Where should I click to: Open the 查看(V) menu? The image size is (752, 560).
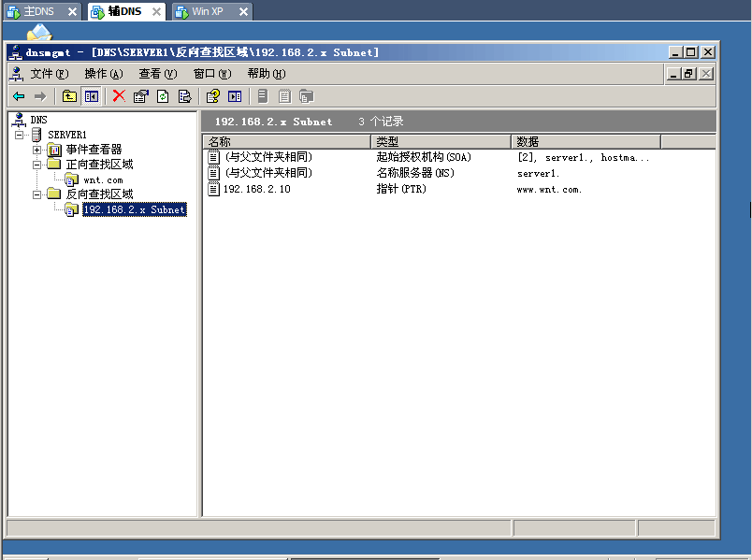(x=157, y=74)
